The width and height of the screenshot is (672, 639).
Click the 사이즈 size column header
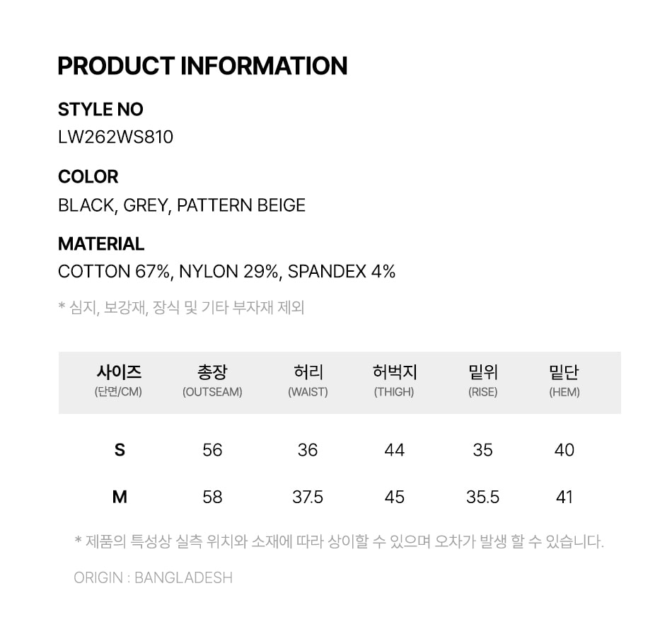pos(119,380)
